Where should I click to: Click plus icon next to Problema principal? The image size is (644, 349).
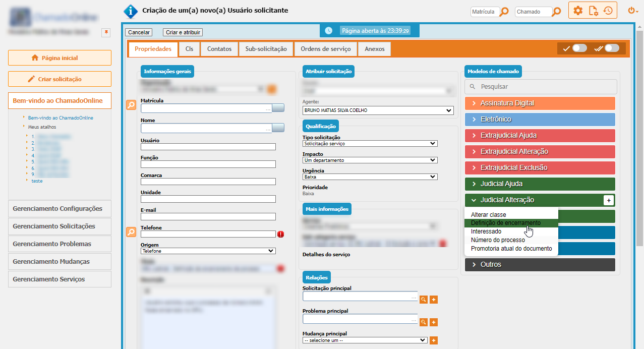433,322
